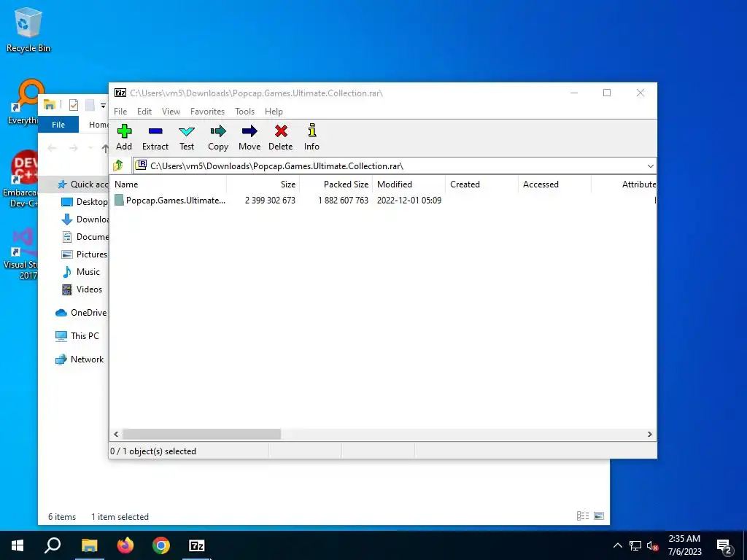Click the horizontal scrollbar left arrow
The width and height of the screenshot is (747, 560).
point(116,435)
